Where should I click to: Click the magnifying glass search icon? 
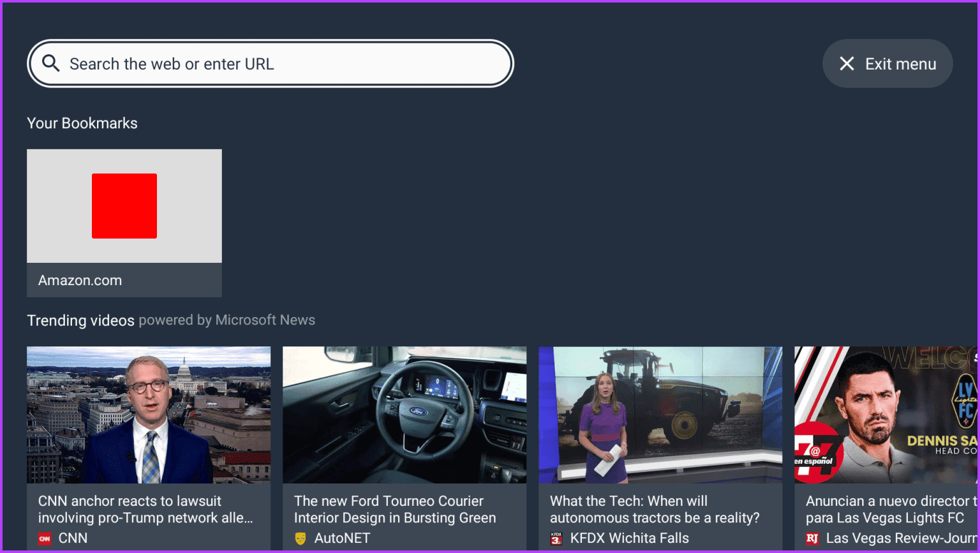[x=51, y=63]
